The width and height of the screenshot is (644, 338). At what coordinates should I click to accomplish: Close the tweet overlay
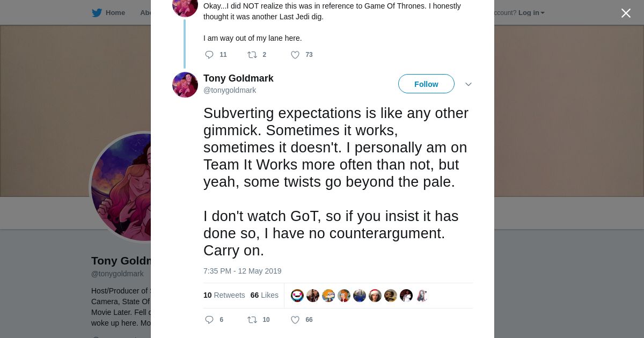tap(626, 13)
